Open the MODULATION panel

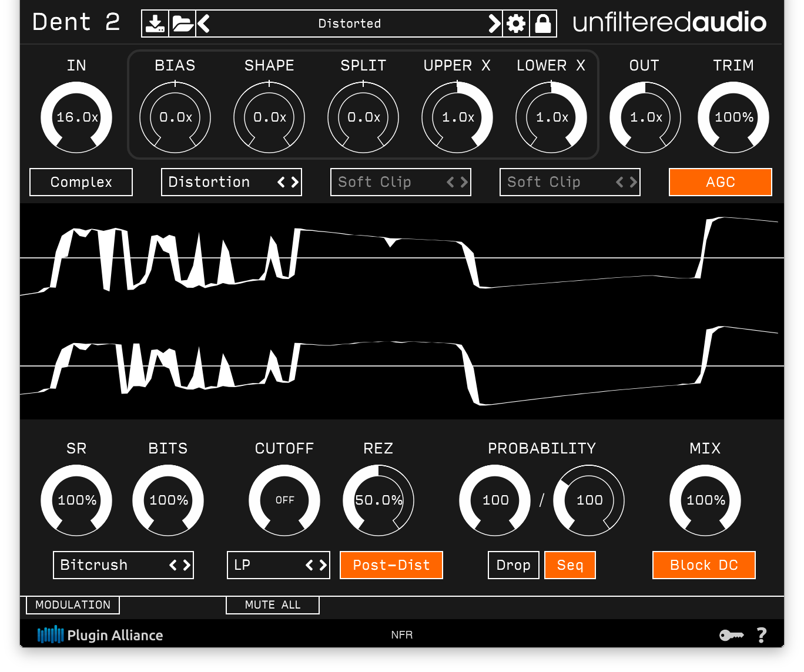click(72, 605)
